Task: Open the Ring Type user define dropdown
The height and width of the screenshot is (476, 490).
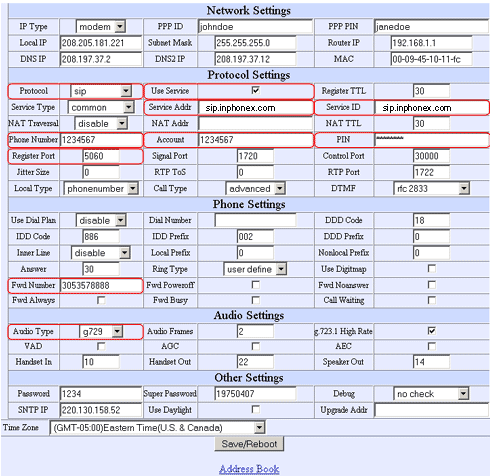Action: (x=255, y=269)
